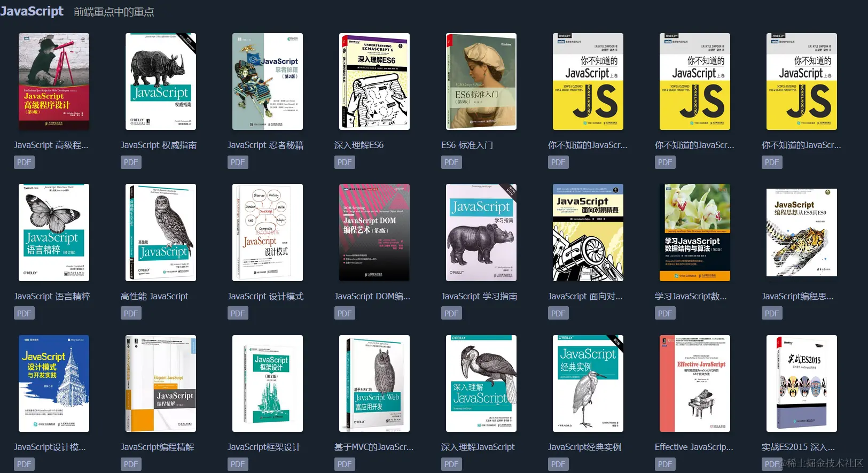Open the JavaScript 语言精粹 butterfly cover
Image resolution: width=868 pixels, height=473 pixels.
(54, 232)
